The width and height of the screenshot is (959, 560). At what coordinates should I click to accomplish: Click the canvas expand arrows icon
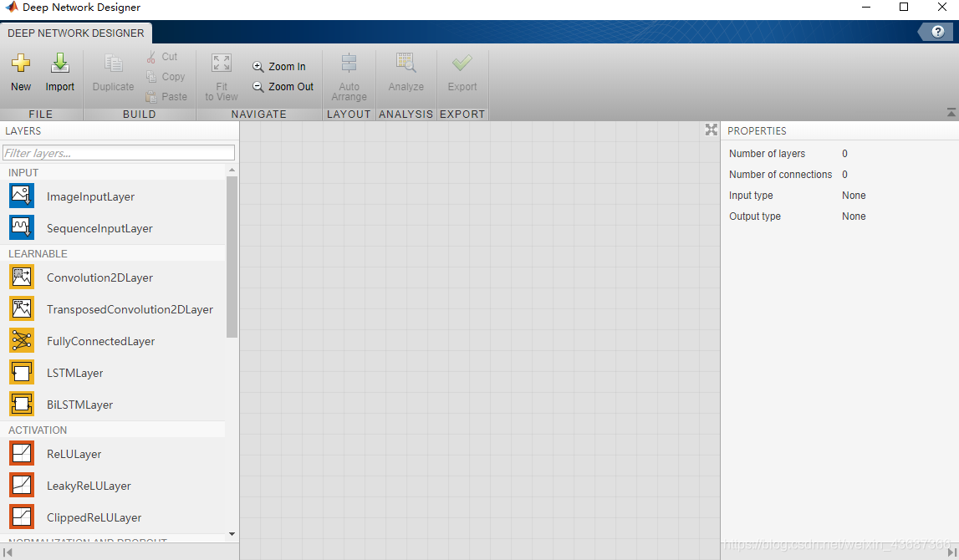tap(711, 130)
